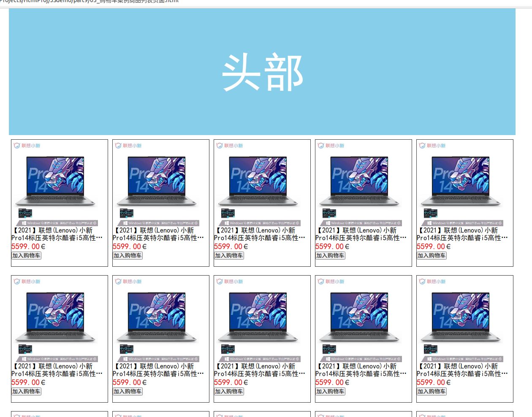This screenshot has height=417, width=532.
Task: Click the 联想小新 logo on the first product card
Action: pyautogui.click(x=26, y=145)
